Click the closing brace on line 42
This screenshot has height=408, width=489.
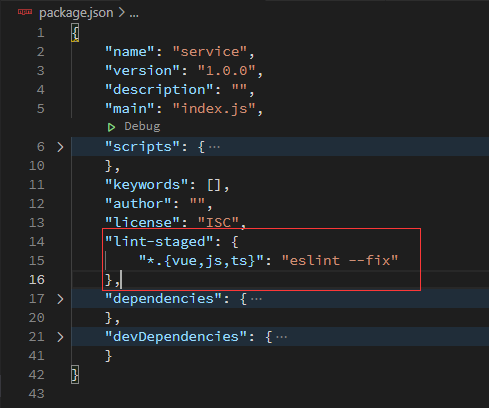click(x=75, y=375)
